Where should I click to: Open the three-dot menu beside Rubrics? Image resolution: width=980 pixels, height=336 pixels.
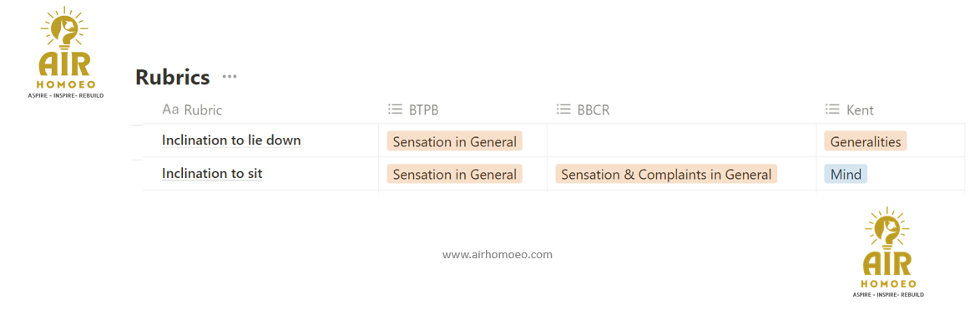click(230, 77)
